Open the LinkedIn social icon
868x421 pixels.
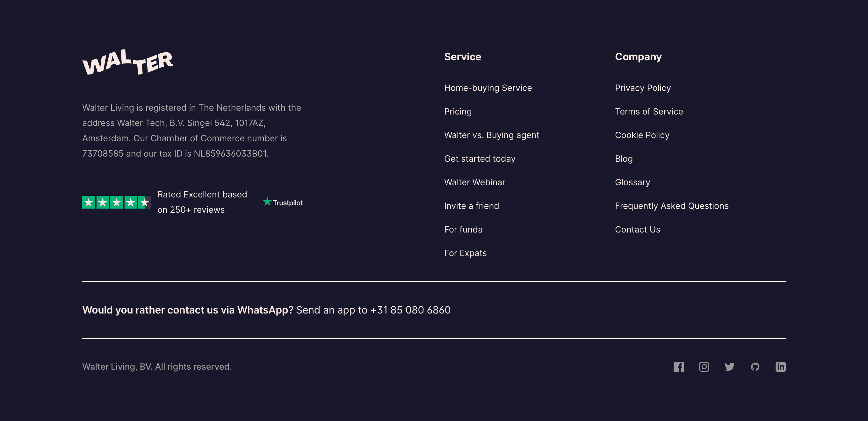pyautogui.click(x=780, y=367)
